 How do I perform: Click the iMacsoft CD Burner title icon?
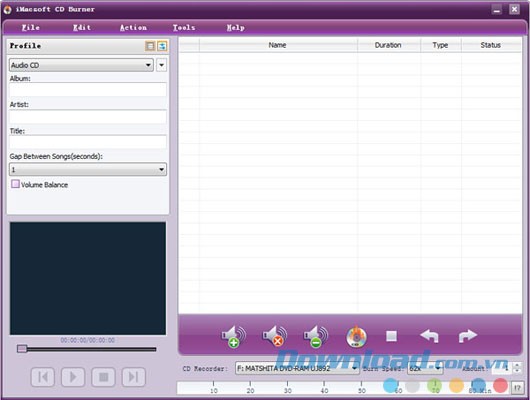(x=7, y=9)
